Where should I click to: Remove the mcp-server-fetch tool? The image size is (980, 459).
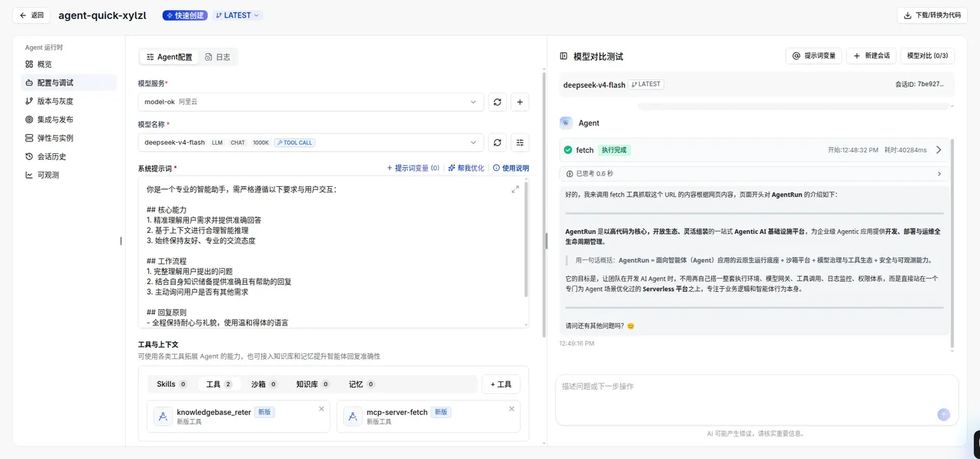coord(512,409)
